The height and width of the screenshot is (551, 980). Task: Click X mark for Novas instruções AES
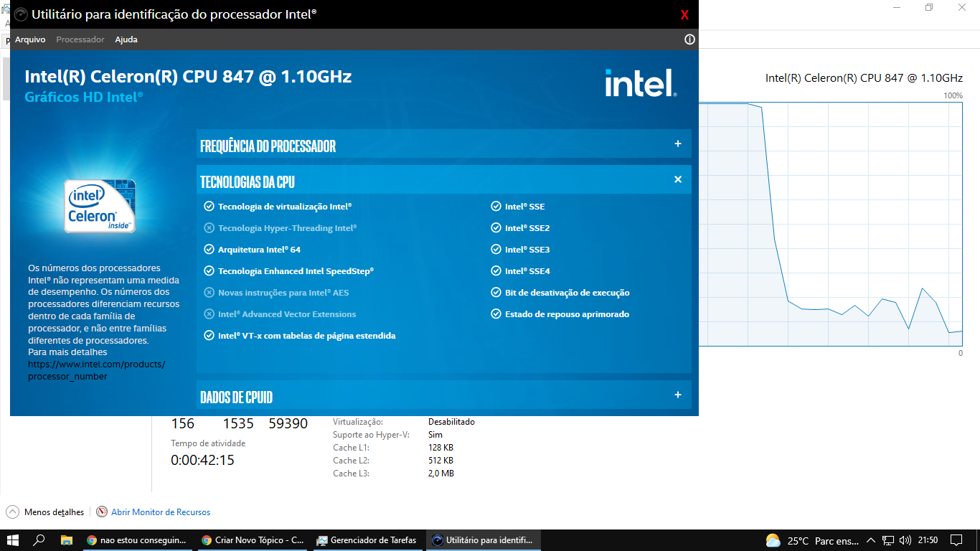coord(209,293)
